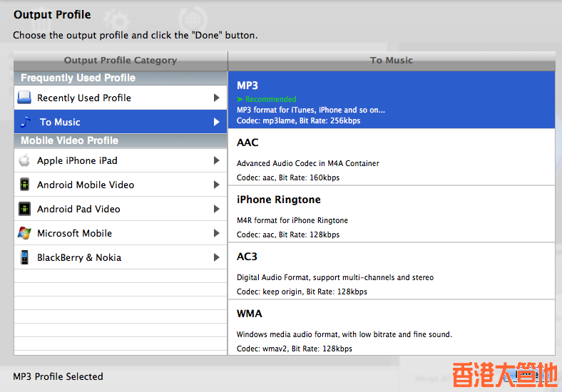
Task: Click the green Recommended arrow icon
Action: (x=240, y=99)
